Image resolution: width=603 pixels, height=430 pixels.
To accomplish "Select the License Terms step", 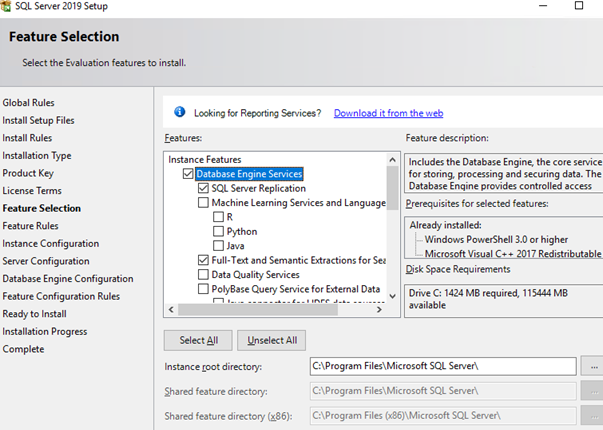I will coord(32,191).
